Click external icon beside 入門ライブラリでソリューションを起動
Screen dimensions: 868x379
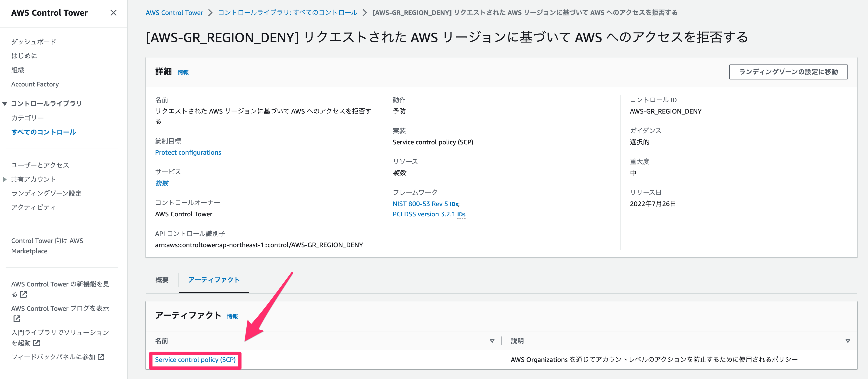36,343
